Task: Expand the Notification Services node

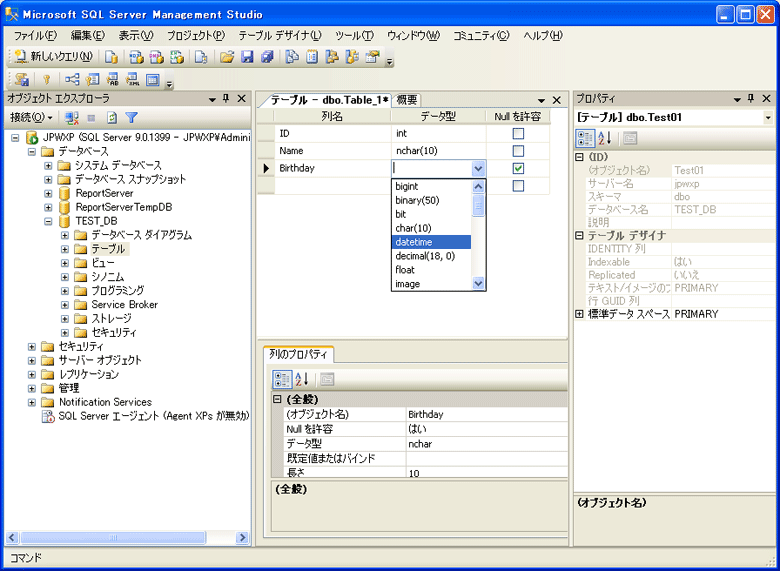Action: tap(32, 402)
